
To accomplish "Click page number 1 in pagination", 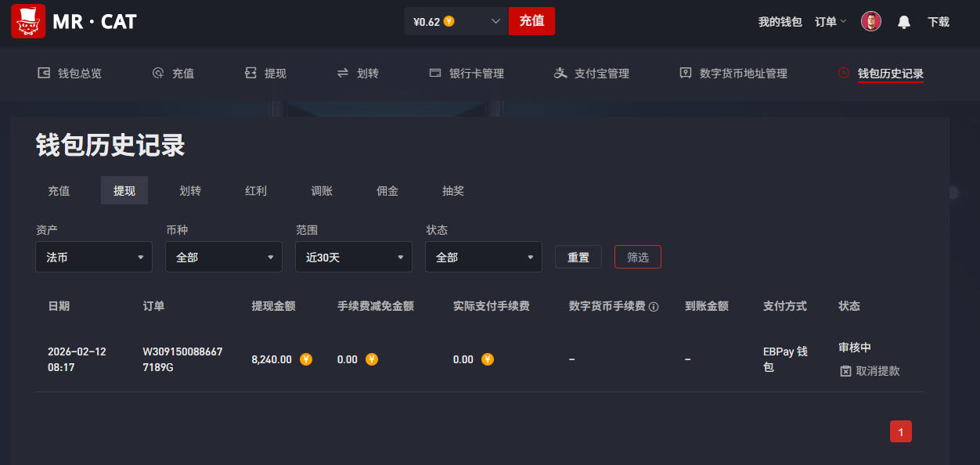I will (x=900, y=431).
